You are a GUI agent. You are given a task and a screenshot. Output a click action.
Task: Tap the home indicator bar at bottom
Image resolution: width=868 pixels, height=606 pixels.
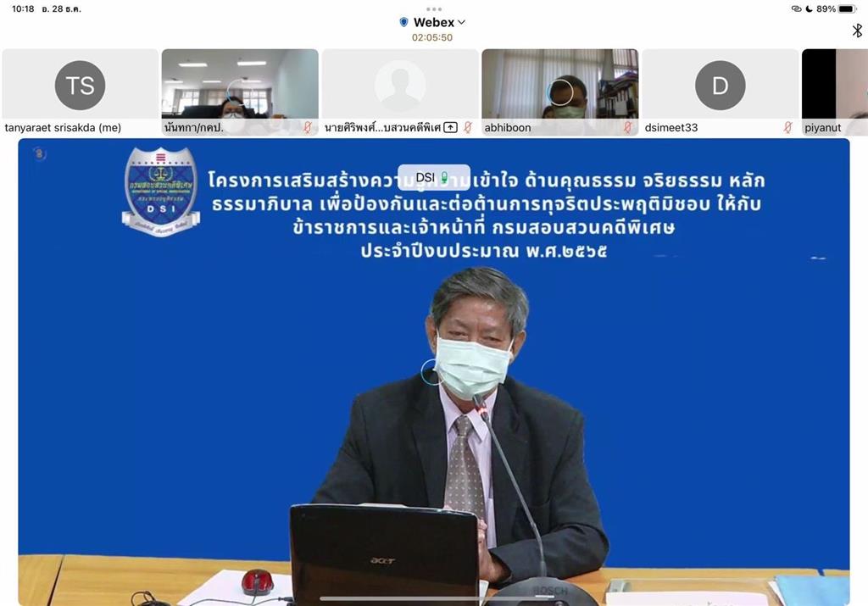pos(433,599)
